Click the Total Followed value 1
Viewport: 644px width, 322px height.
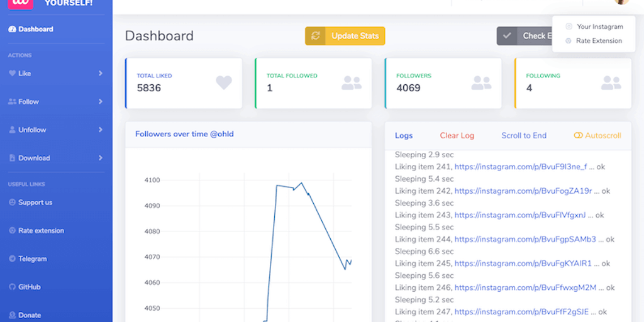click(x=269, y=88)
